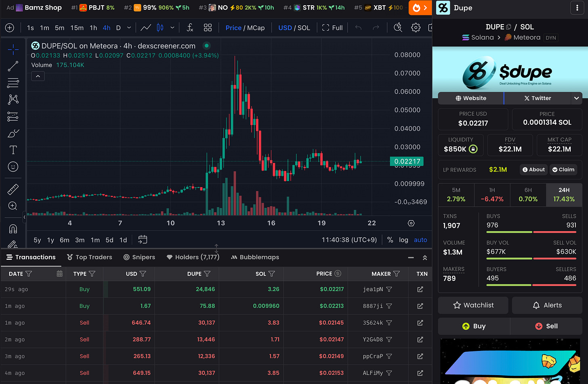
Task: Open the go-to-date calendar icon
Action: (x=143, y=240)
